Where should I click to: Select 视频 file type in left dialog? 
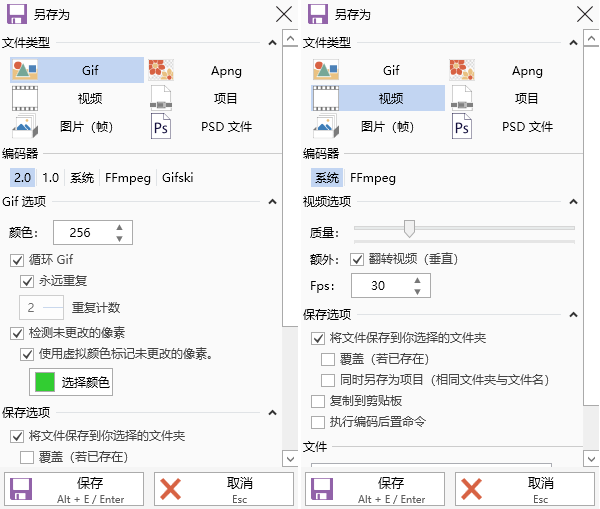(x=77, y=98)
